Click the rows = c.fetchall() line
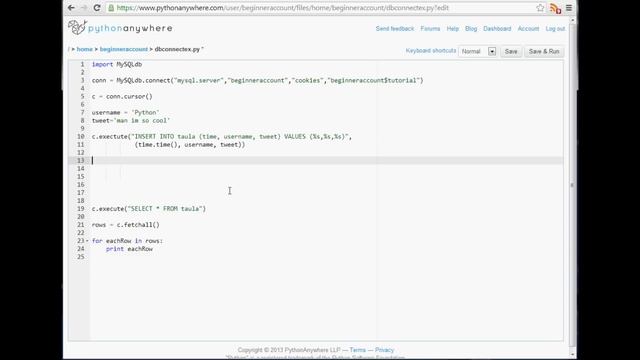Screen dimensions: 640x360 [126, 225]
